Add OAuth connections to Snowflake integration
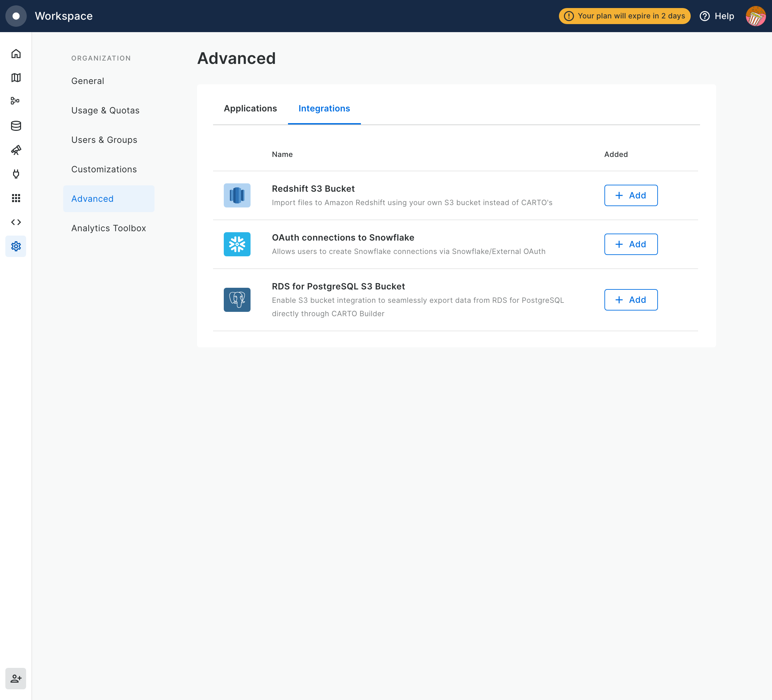The image size is (772, 700). point(631,244)
